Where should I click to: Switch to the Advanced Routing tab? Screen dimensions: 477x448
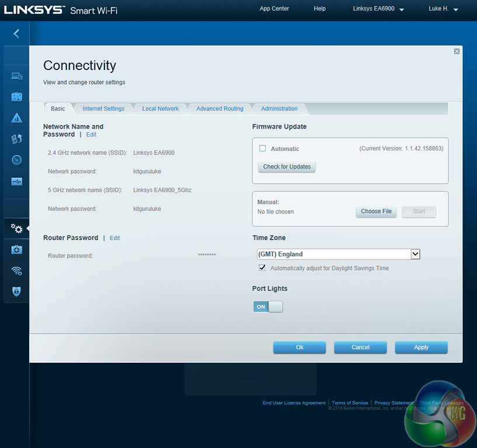[220, 109]
